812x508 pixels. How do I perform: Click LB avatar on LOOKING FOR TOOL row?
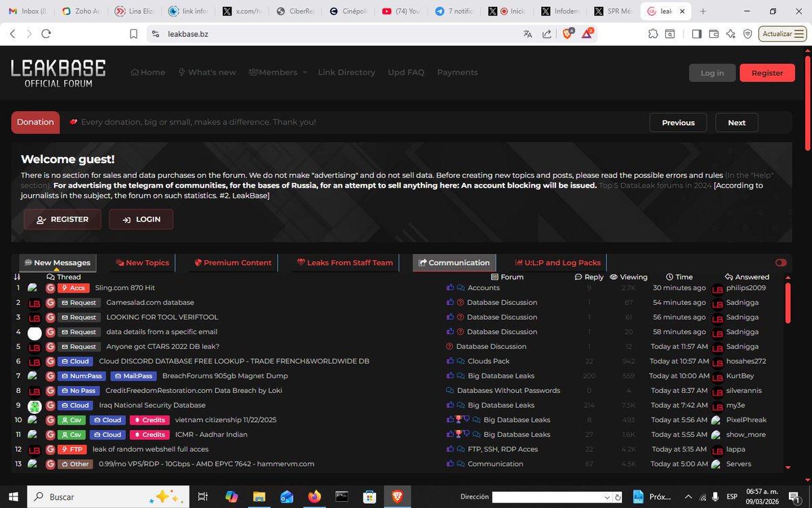tap(35, 318)
